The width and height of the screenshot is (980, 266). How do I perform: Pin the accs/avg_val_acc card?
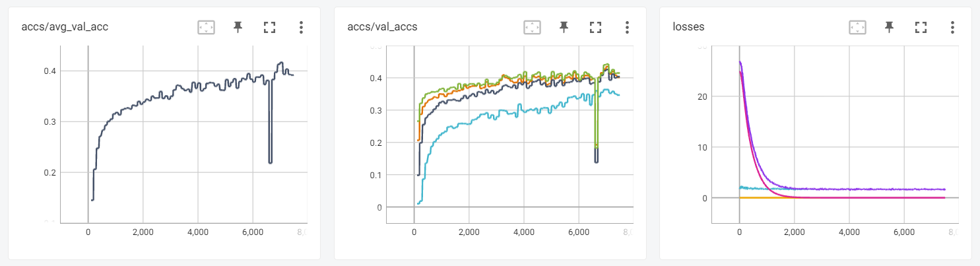[238, 27]
